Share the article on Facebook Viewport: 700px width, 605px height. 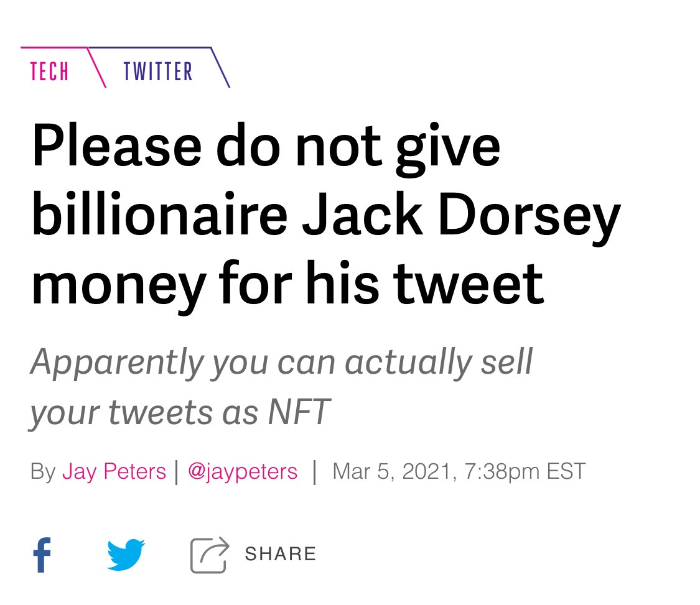tap(42, 553)
